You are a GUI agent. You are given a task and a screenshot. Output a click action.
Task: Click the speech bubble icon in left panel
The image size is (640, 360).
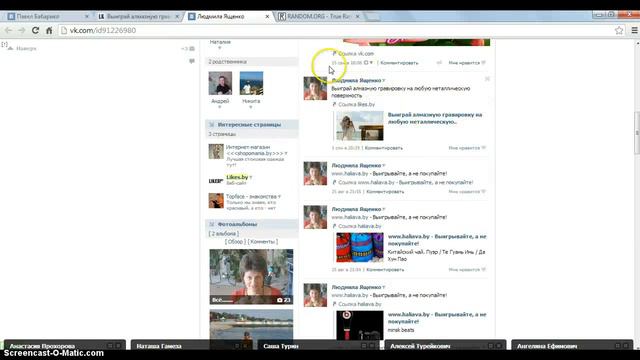point(192,61)
